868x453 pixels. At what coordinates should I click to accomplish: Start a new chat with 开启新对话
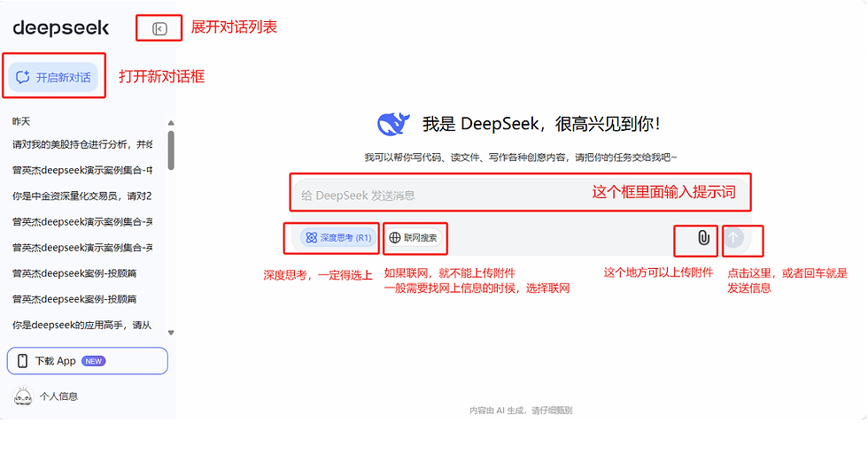(53, 77)
